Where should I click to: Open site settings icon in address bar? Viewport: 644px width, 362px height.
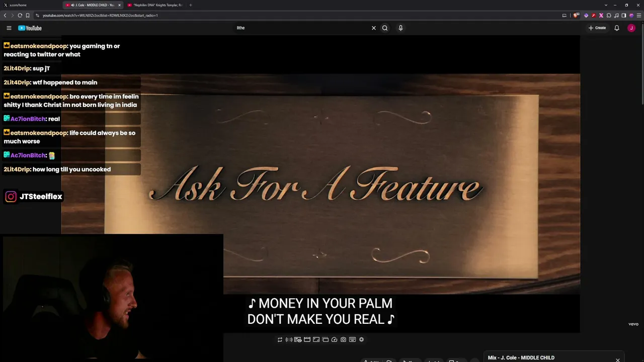(38, 16)
